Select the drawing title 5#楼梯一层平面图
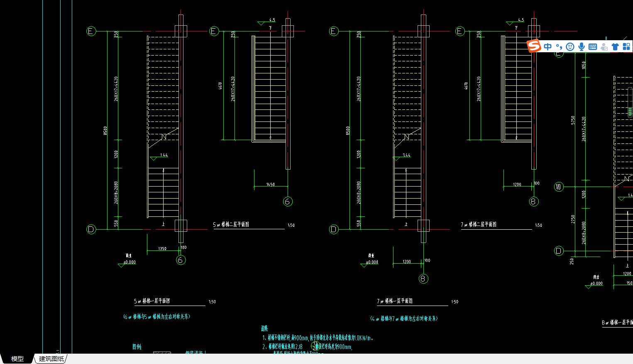 tap(152, 301)
